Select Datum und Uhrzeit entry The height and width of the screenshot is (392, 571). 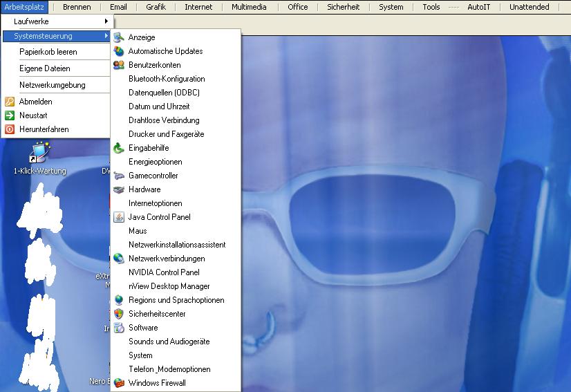(x=159, y=106)
